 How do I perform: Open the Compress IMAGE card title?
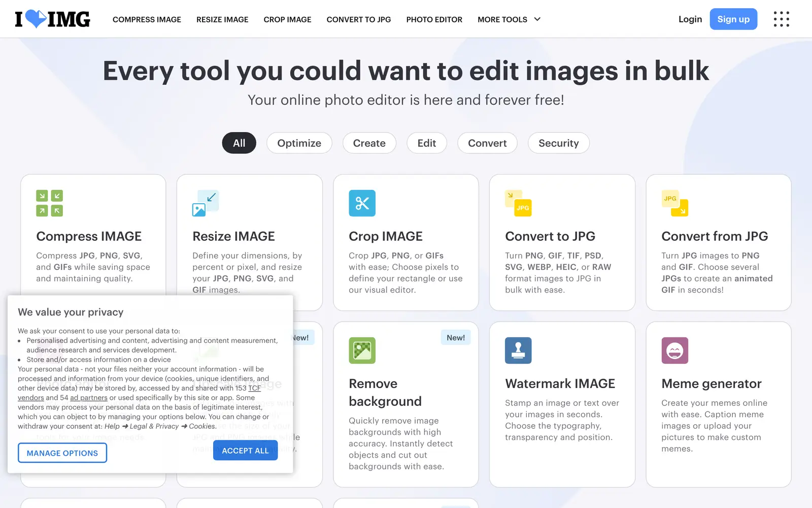coord(89,236)
